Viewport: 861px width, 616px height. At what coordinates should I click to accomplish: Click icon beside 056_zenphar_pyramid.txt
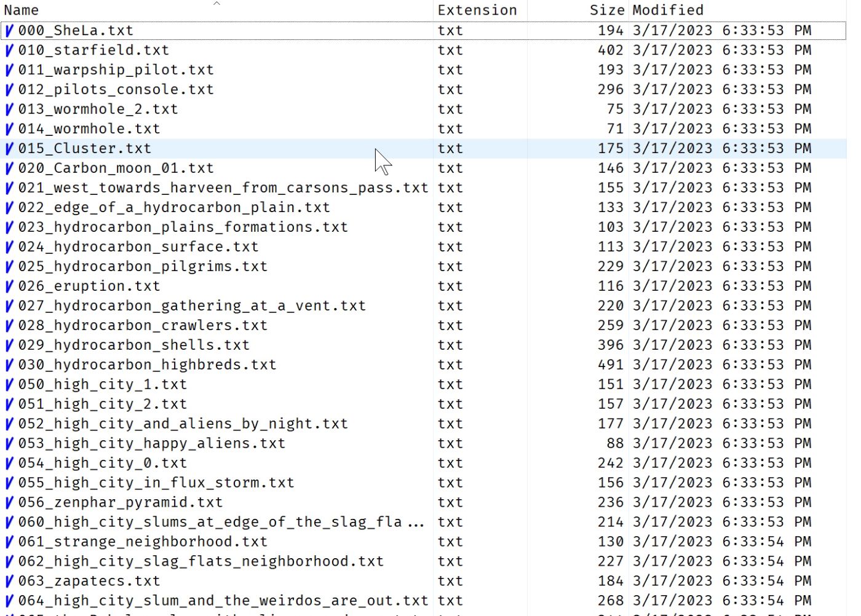pos(9,503)
